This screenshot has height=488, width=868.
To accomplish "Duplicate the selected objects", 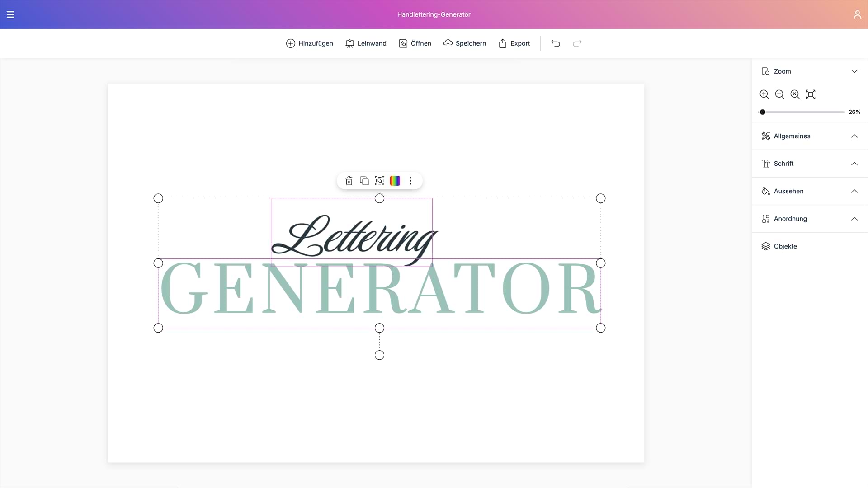I will (364, 181).
